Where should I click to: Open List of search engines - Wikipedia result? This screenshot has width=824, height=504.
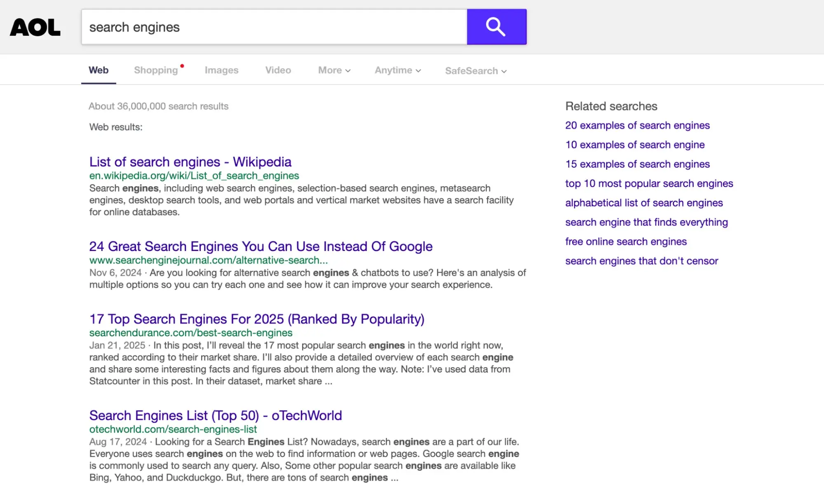(190, 162)
